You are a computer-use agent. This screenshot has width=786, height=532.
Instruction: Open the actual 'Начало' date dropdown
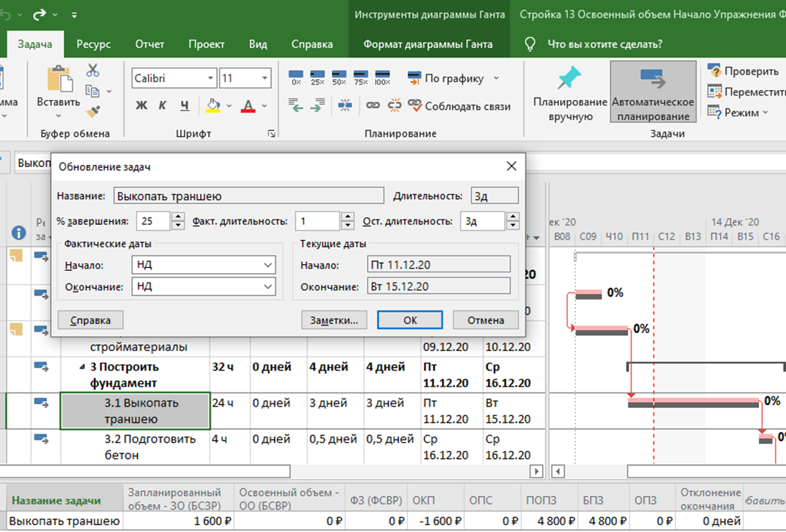(268, 265)
